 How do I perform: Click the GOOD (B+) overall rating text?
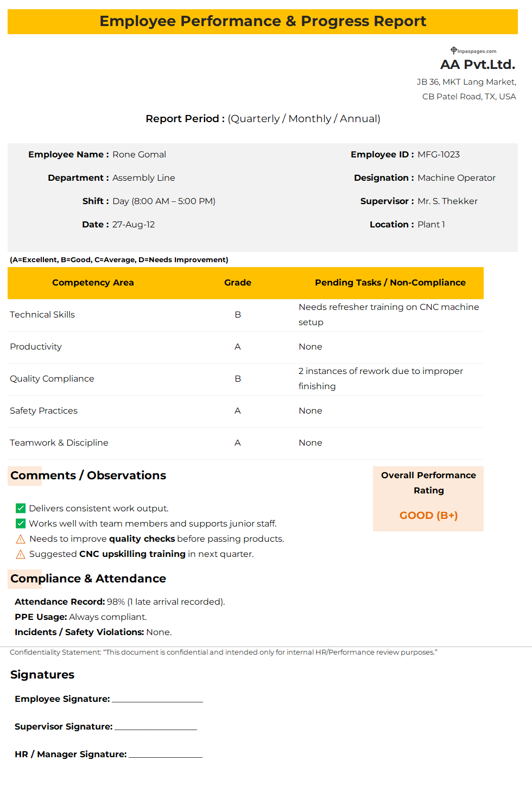pyautogui.click(x=428, y=515)
